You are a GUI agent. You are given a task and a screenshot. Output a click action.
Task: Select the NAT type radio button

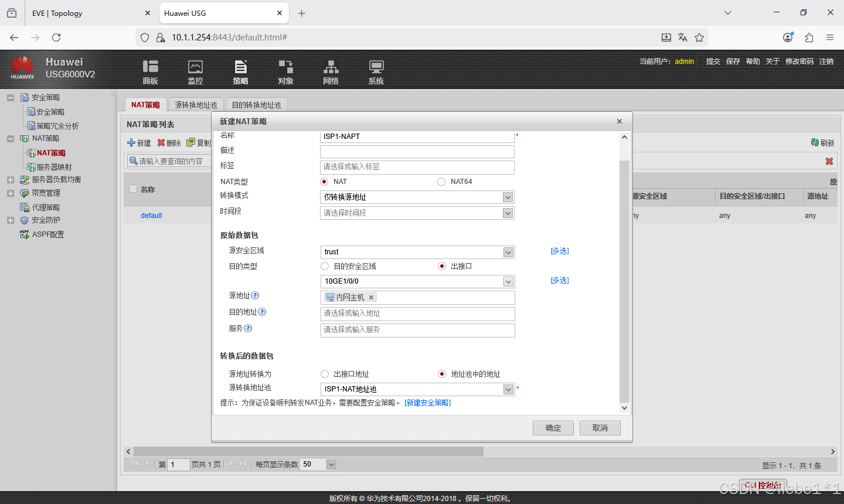point(324,182)
